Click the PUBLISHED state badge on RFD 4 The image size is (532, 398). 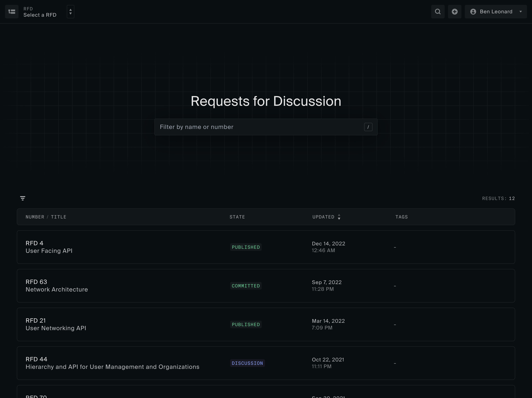246,247
